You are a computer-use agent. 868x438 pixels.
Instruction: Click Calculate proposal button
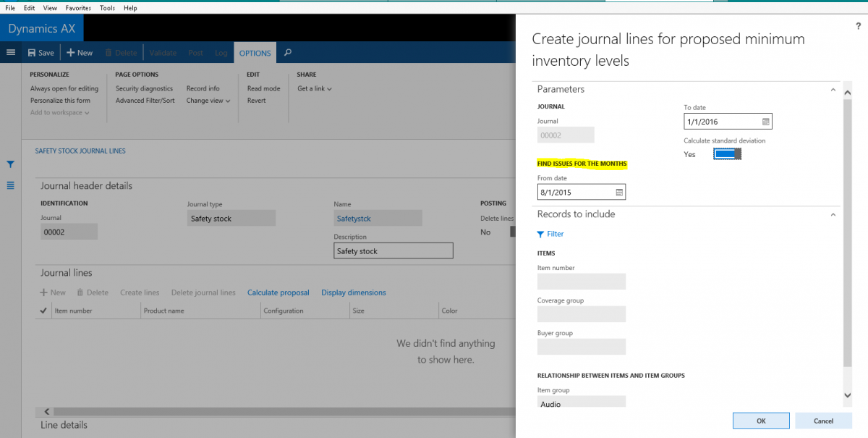point(278,292)
